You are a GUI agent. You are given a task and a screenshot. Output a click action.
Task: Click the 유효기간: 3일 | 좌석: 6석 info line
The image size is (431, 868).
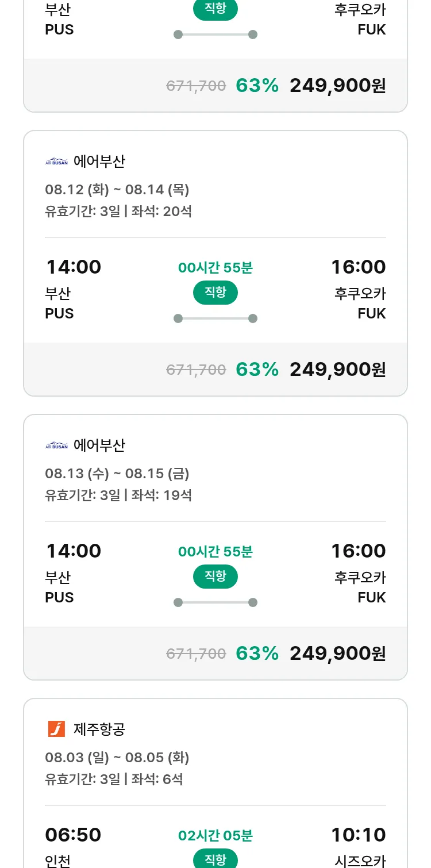click(114, 779)
